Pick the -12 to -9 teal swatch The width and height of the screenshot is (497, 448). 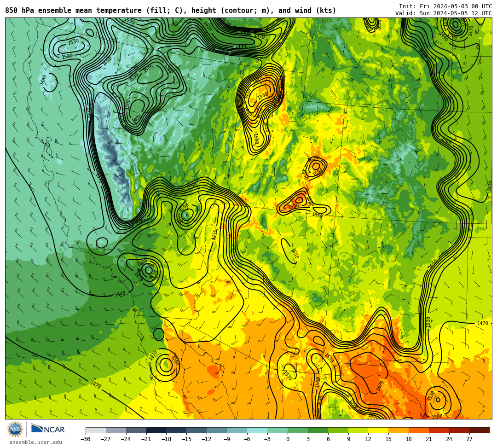[x=217, y=430]
